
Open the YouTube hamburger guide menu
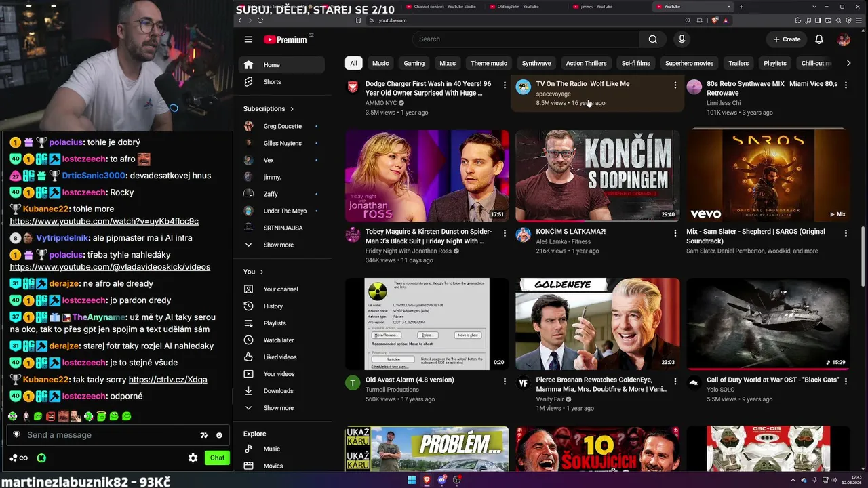pos(248,39)
